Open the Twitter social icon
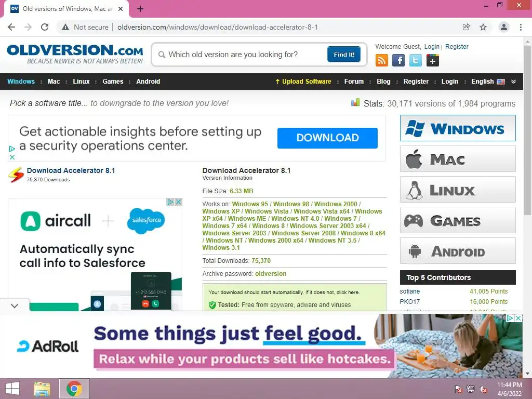Viewport: 532px width, 399px height. click(x=415, y=60)
